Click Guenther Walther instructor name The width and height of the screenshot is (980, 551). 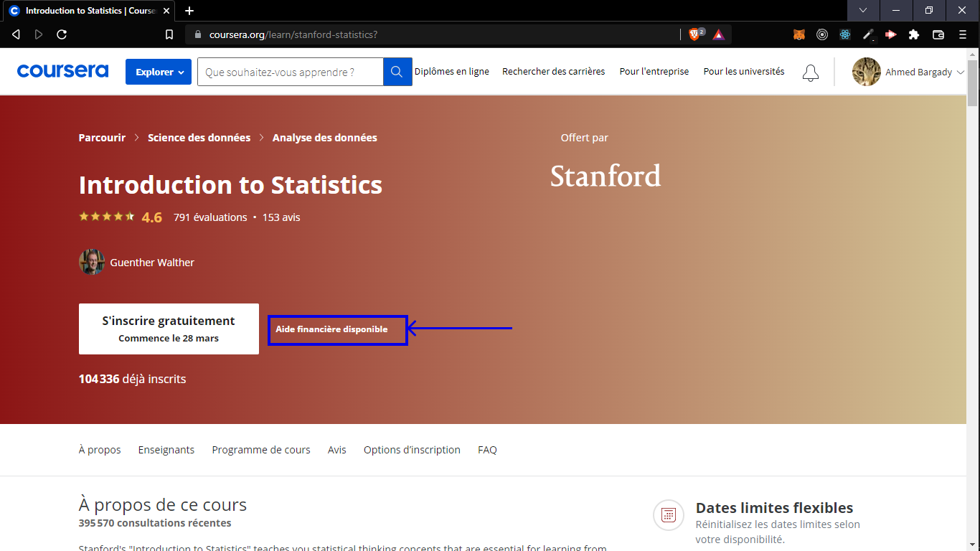pyautogui.click(x=152, y=263)
